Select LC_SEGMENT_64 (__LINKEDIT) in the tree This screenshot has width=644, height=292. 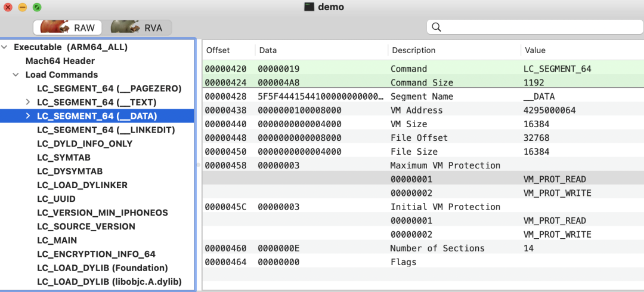pyautogui.click(x=106, y=130)
